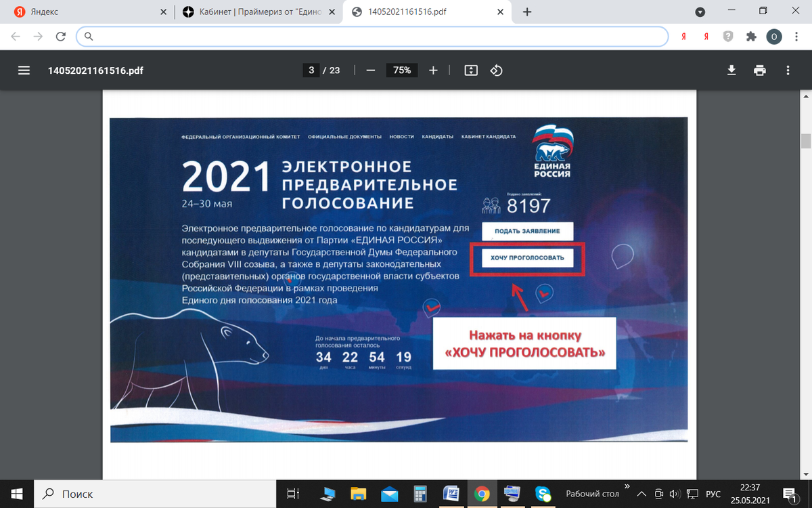The image size is (812, 508).
Task: Open the tab search dropdown
Action: click(x=700, y=12)
